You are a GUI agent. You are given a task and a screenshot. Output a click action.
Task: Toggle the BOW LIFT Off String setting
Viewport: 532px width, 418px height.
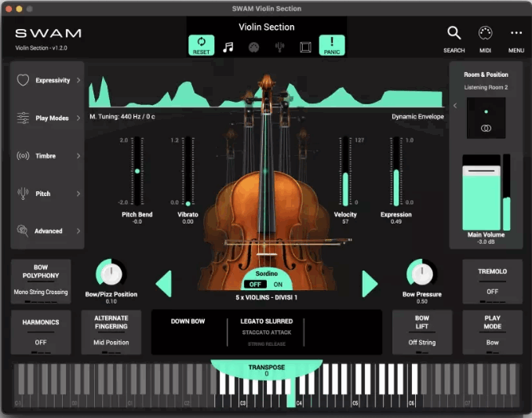point(421,333)
